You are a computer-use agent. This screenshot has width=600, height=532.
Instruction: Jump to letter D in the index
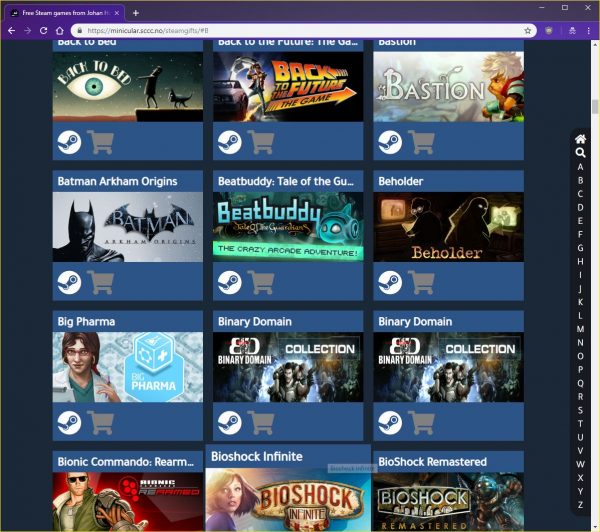pyautogui.click(x=580, y=207)
